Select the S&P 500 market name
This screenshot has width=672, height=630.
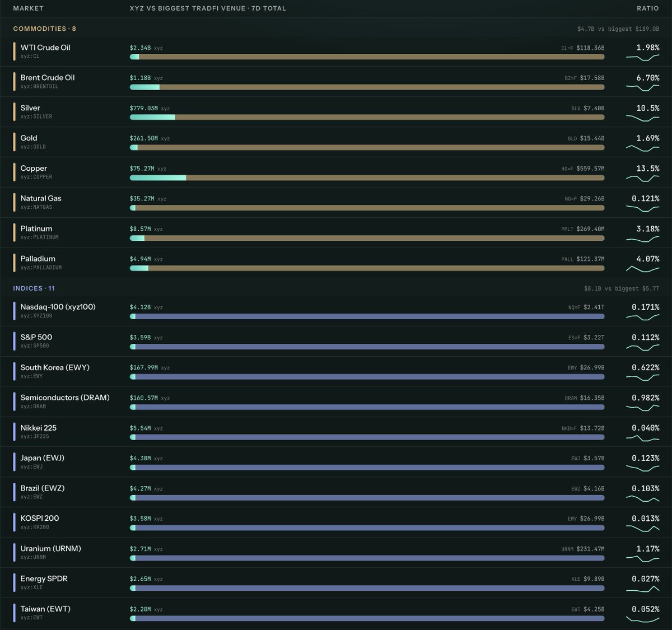[36, 337]
